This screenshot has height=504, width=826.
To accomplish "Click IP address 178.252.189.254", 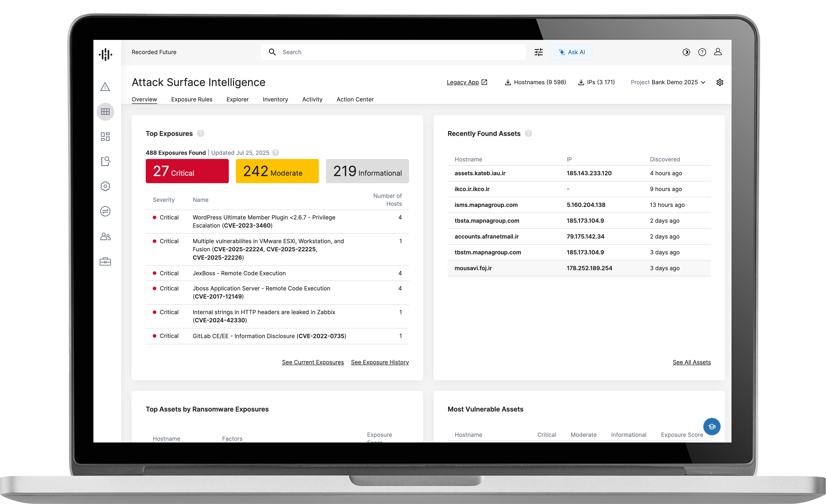I will (x=589, y=268).
